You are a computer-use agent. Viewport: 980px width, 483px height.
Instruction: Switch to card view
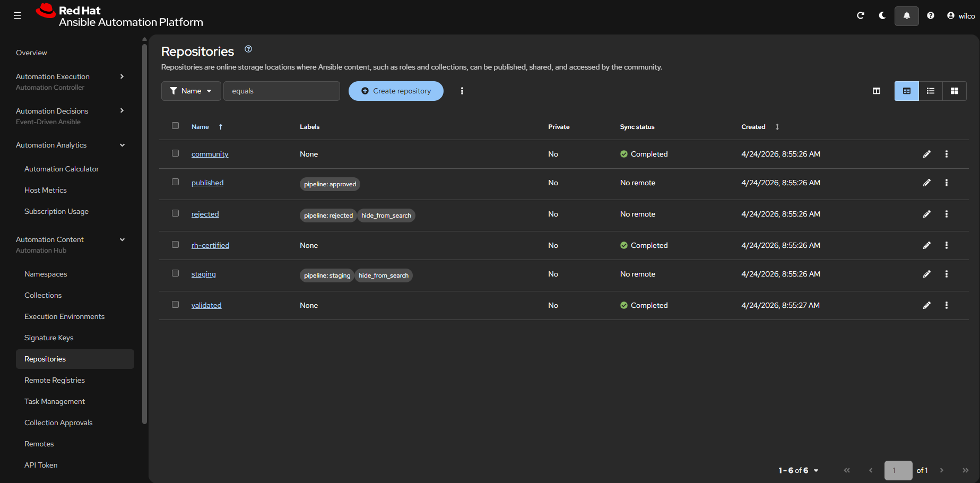click(x=955, y=91)
